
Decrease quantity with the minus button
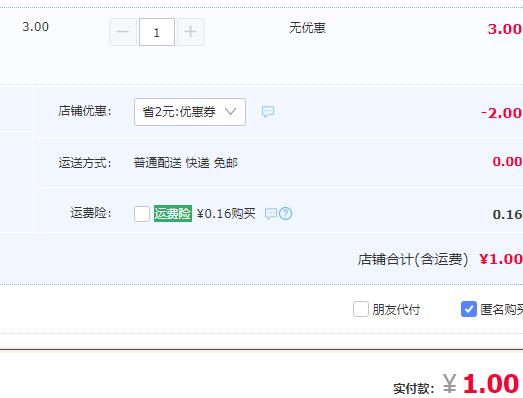coord(123,32)
